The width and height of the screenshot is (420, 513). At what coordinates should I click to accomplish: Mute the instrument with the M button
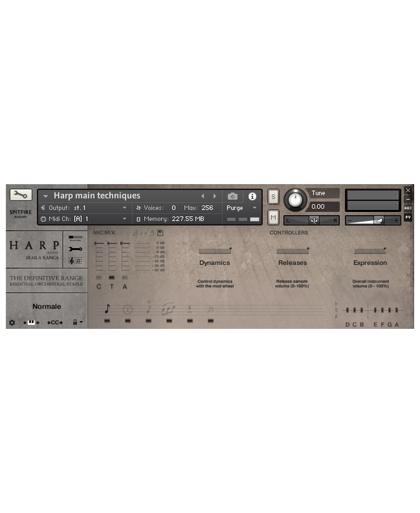273,217
